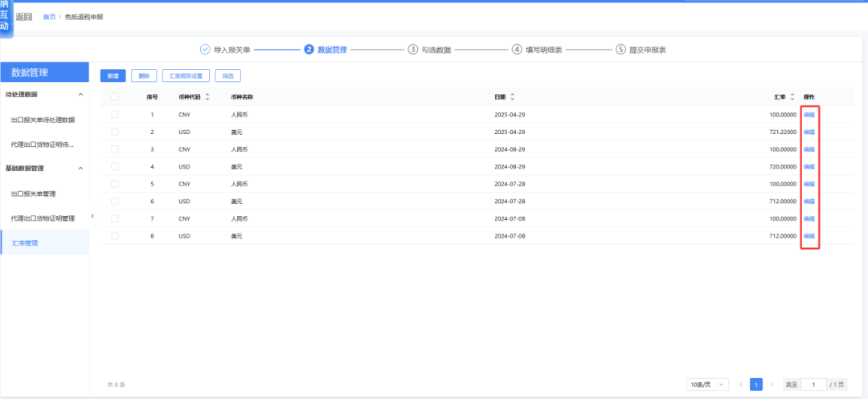
Task: Click the 跳至 page number input field
Action: tap(813, 384)
